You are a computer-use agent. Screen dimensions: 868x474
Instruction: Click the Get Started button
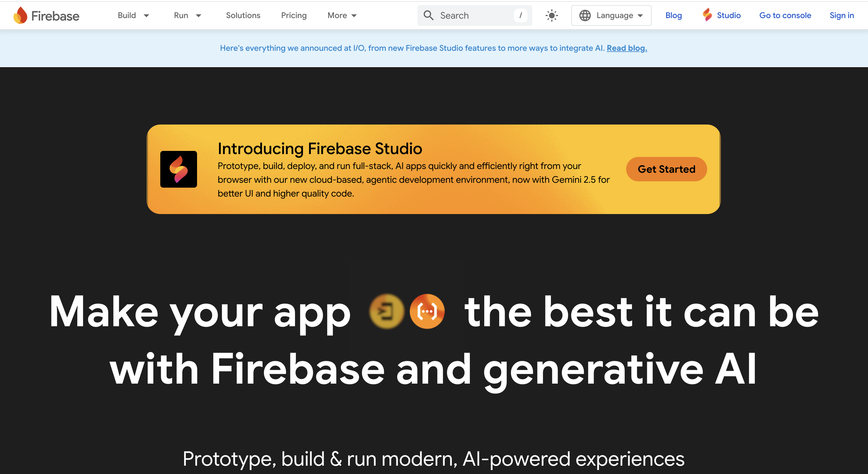666,169
